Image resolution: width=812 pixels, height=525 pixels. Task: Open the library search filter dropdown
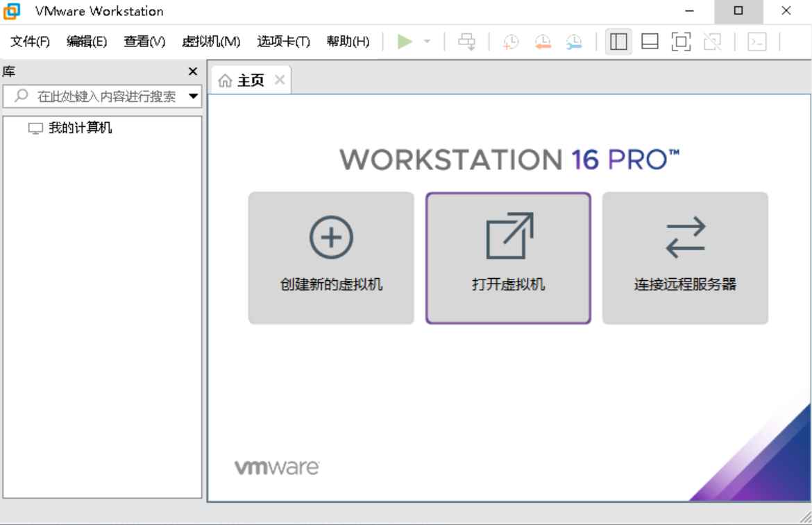193,95
